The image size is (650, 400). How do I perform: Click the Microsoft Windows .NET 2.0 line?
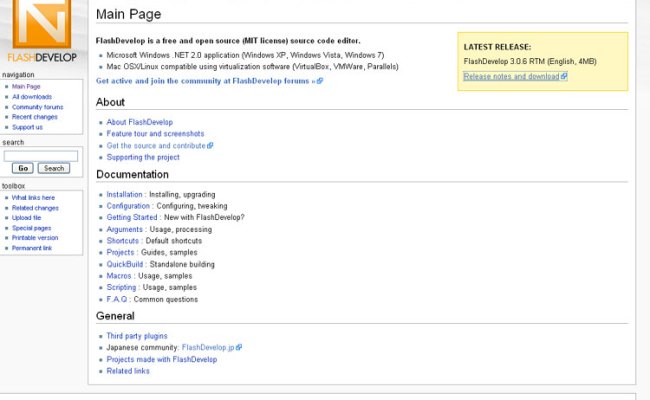(245, 55)
